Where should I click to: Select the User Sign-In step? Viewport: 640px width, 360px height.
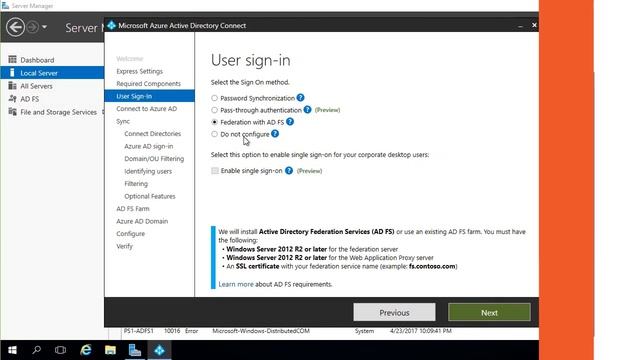pyautogui.click(x=149, y=96)
